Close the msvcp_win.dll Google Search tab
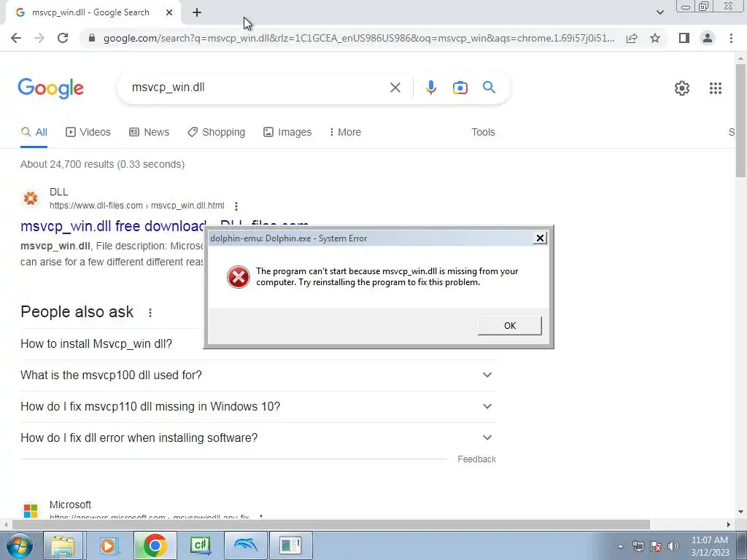This screenshot has height=560, width=747. pos(169,12)
